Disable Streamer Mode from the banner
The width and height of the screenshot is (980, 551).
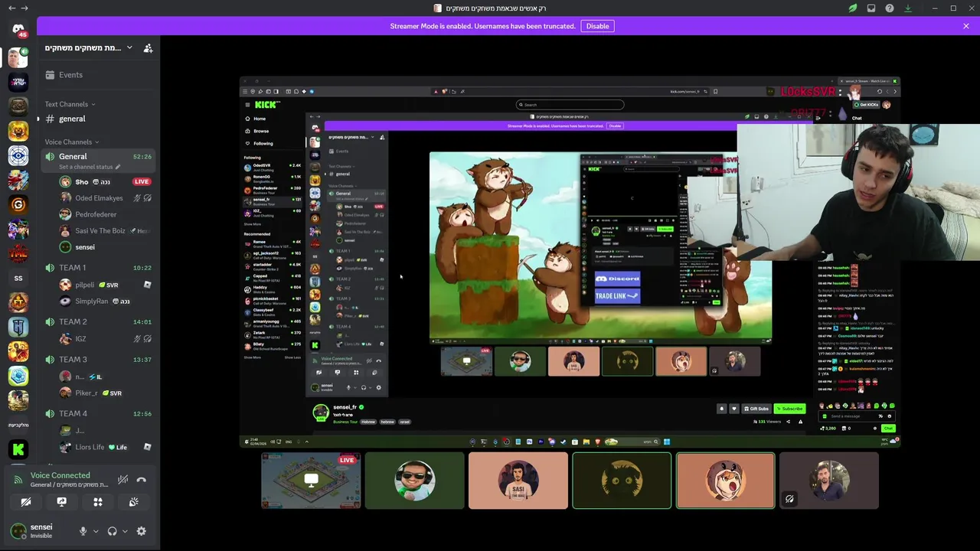click(x=597, y=26)
